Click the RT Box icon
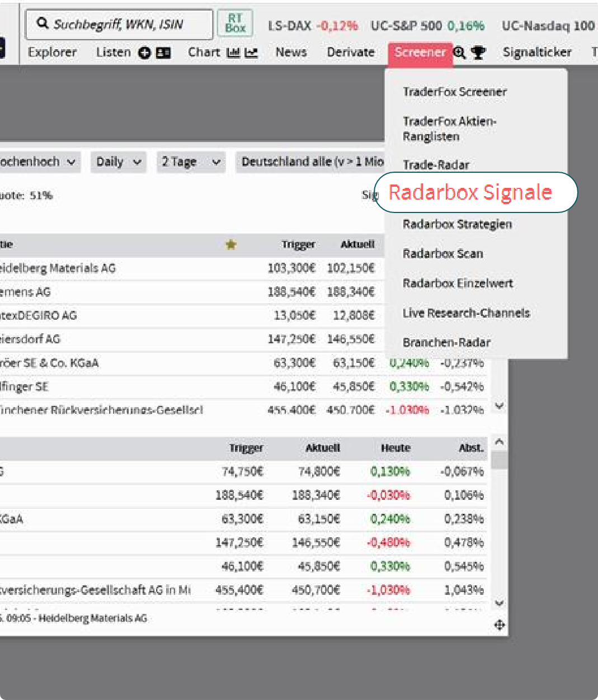The width and height of the screenshot is (598, 700). coord(235,23)
